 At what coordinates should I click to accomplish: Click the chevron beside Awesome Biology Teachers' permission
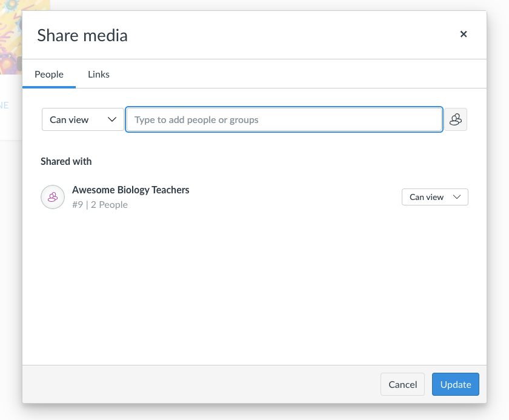[x=457, y=197]
